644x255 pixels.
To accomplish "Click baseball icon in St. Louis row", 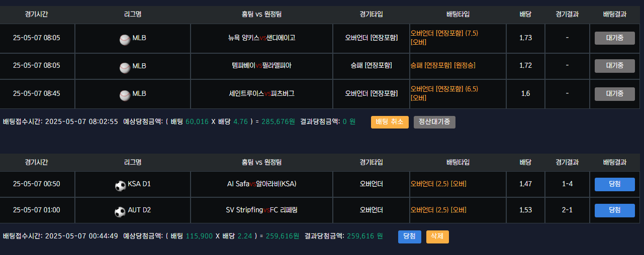I will click(x=125, y=94).
